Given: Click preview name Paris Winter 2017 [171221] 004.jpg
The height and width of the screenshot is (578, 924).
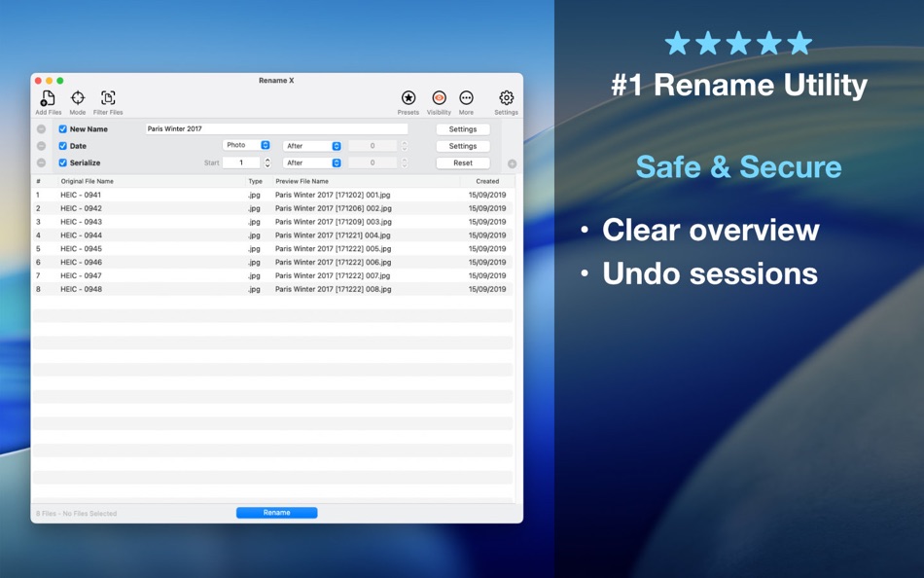Looking at the screenshot, I should click(333, 235).
